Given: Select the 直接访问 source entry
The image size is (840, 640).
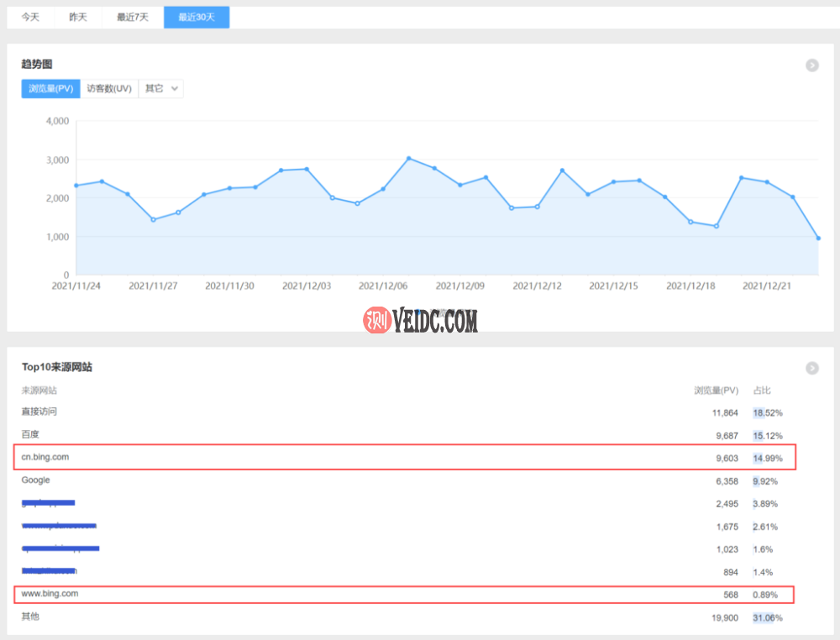Looking at the screenshot, I should (x=39, y=412).
